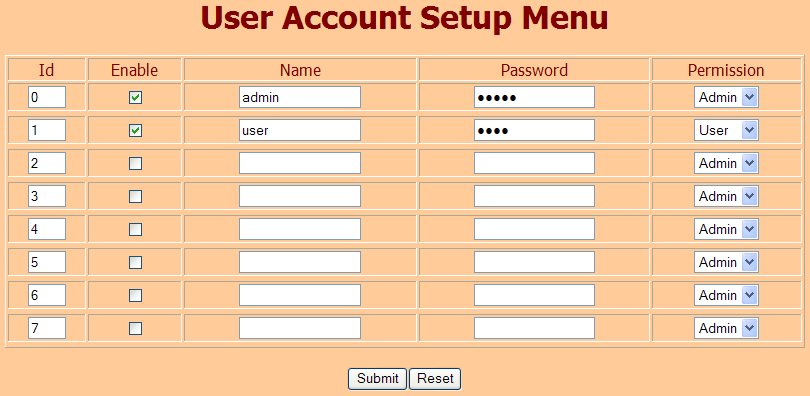810x396 pixels.
Task: Change Permission for account Id 6
Action: tap(726, 295)
